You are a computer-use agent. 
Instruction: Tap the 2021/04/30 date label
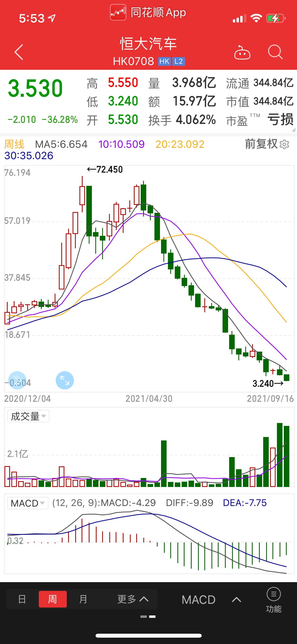pos(149,399)
